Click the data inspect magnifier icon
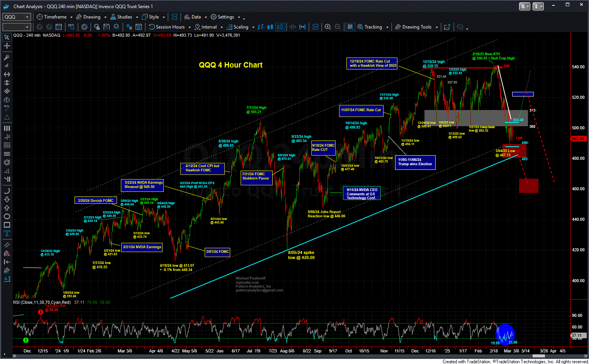This screenshot has height=364, width=589. click(x=71, y=27)
